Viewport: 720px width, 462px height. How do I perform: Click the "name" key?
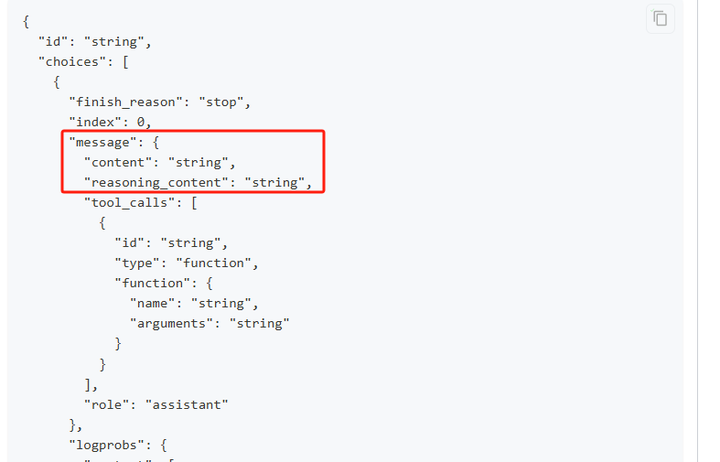[x=152, y=303]
